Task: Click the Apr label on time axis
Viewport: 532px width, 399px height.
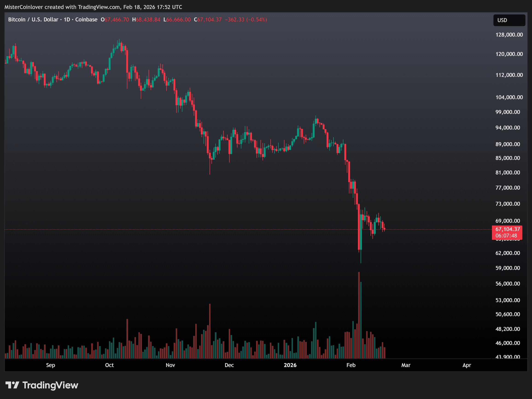Action: pyautogui.click(x=467, y=365)
